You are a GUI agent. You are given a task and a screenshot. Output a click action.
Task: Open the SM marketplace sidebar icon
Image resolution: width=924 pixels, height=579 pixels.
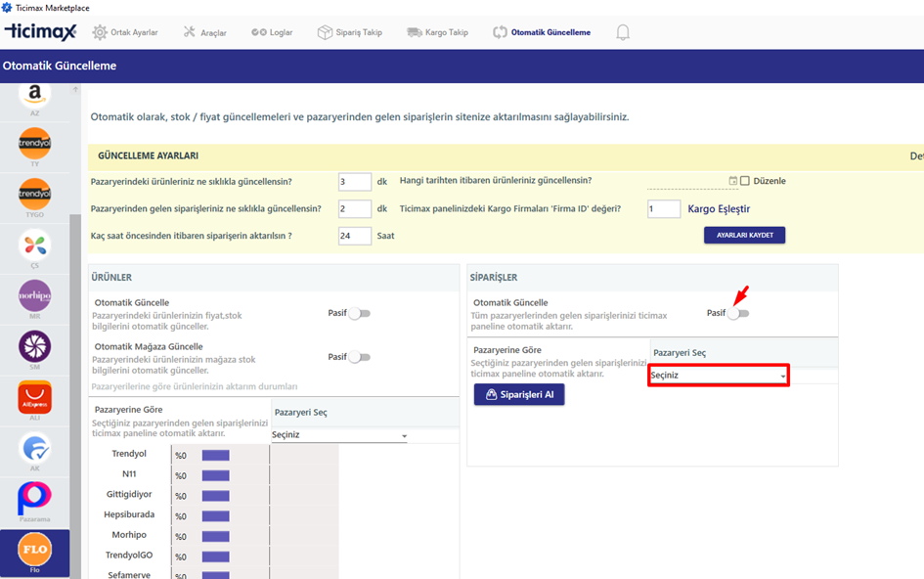(35, 346)
